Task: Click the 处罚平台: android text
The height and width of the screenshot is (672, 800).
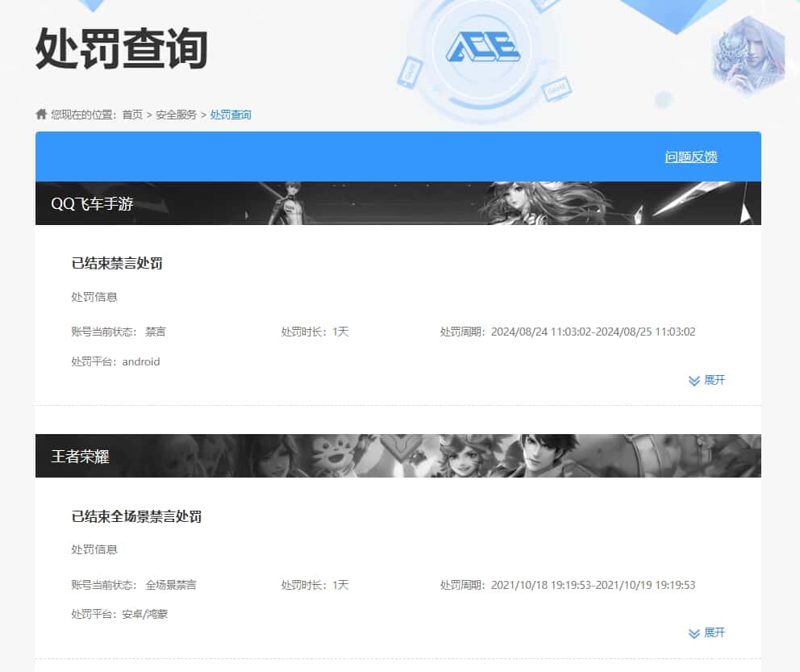Action: coord(115,361)
